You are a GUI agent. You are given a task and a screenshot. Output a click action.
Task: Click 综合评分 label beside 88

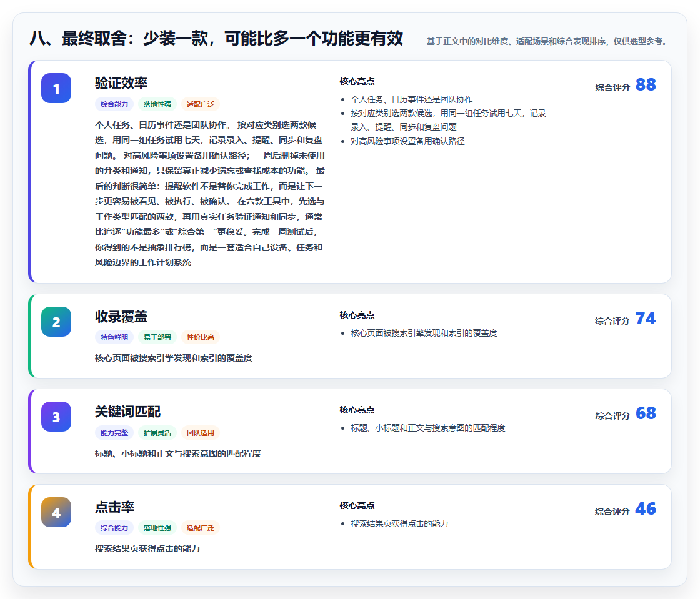(x=612, y=87)
